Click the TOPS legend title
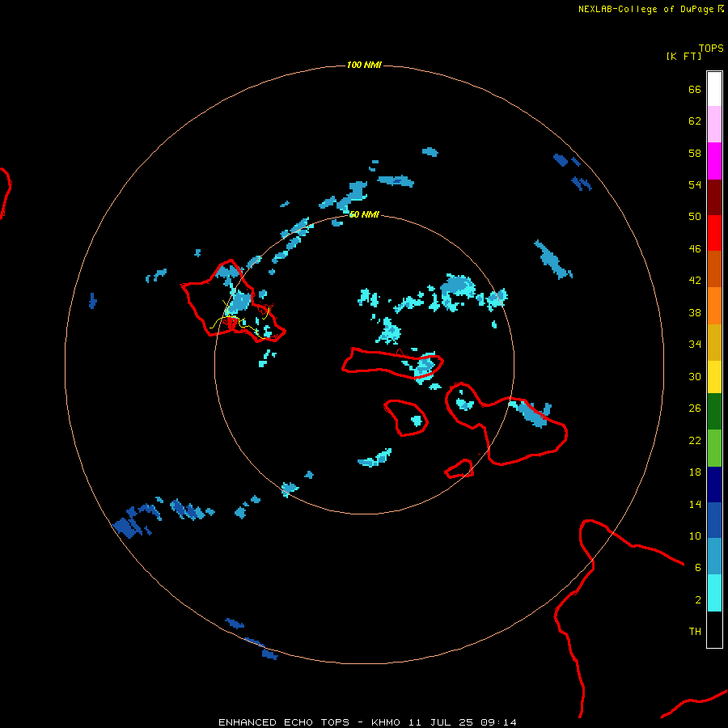 711,48
